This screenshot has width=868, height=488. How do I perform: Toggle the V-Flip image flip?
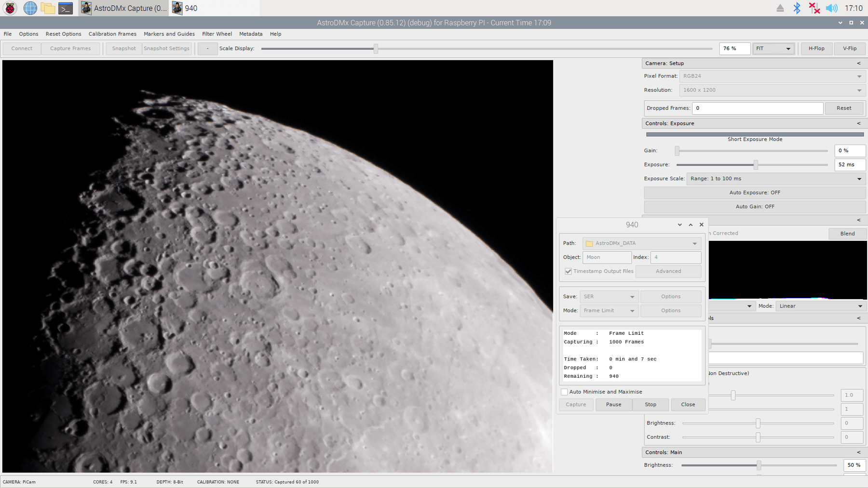850,48
